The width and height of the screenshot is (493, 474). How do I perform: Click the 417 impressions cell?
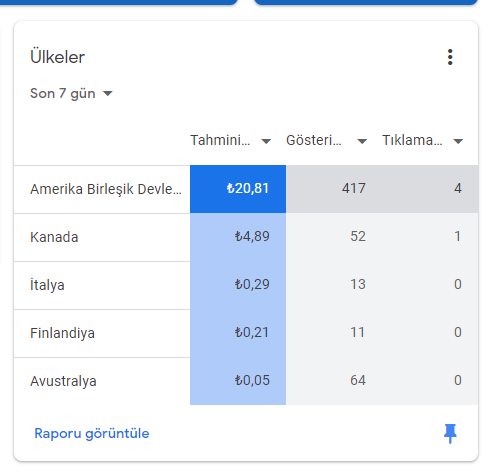[x=334, y=189]
